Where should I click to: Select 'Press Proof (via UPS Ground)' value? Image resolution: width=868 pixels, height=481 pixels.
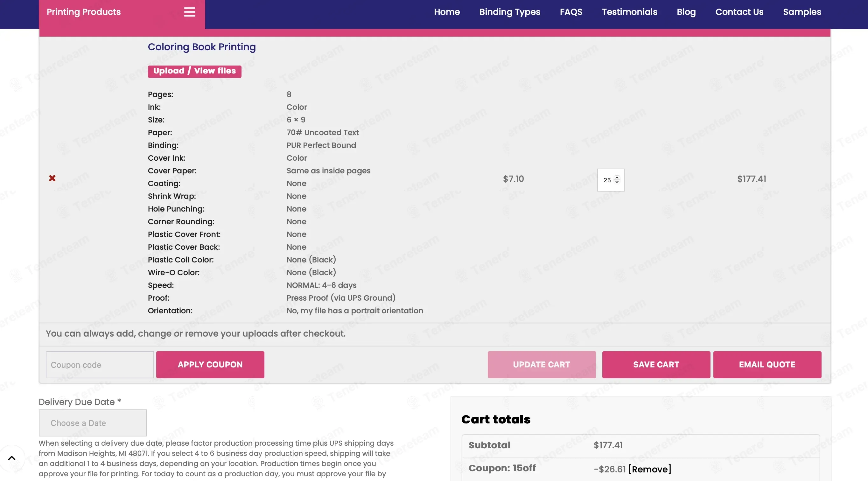341,298
